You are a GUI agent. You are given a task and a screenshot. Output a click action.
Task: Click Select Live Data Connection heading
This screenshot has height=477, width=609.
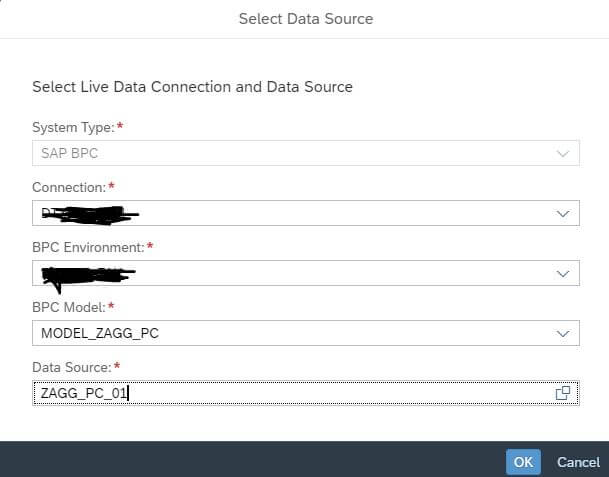tap(192, 87)
